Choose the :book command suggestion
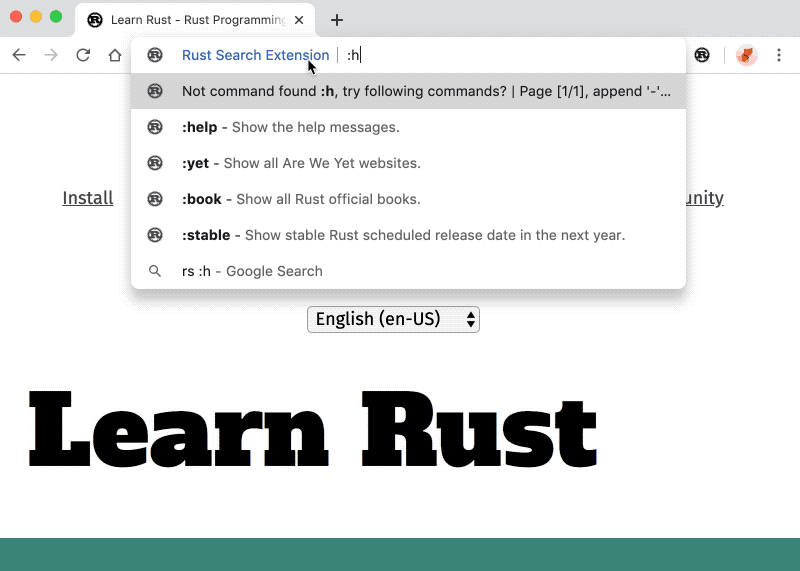Screen dimensions: 800x571 point(408,199)
